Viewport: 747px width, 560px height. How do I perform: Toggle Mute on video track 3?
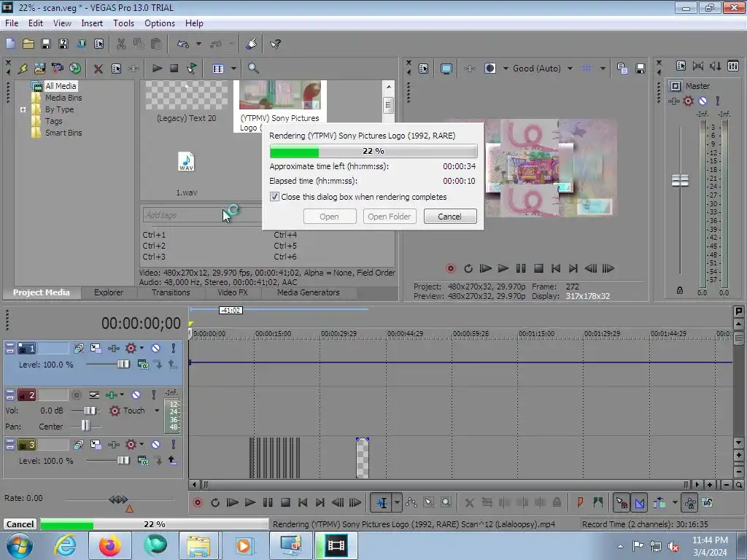coord(155,444)
